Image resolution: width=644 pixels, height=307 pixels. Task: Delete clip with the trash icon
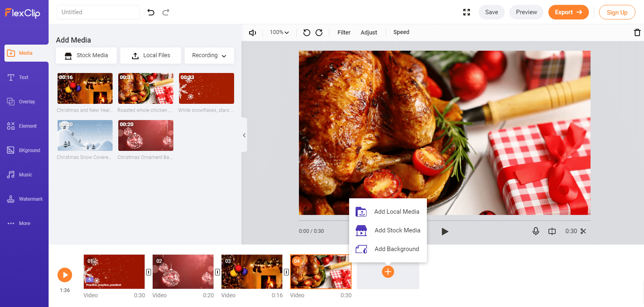click(x=637, y=32)
